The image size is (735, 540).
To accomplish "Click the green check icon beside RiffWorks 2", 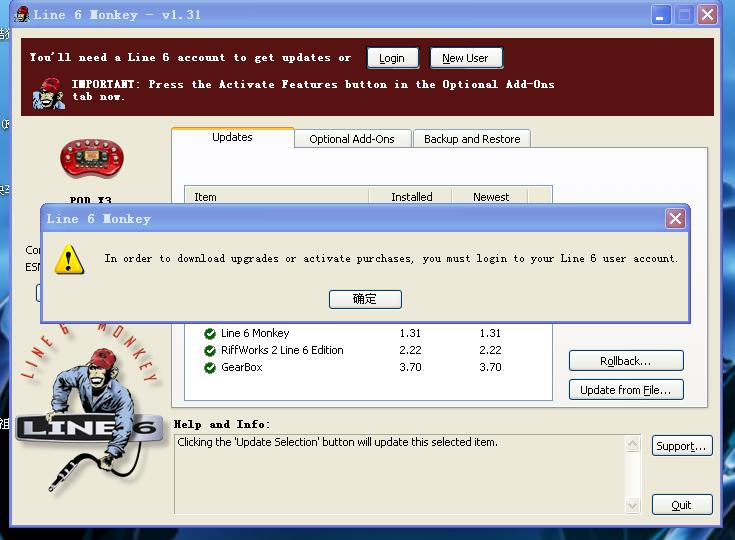I will 210,351.
